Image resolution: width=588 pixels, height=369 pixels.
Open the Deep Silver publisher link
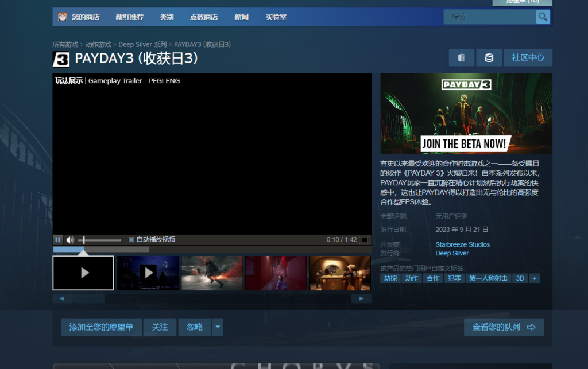pos(452,253)
